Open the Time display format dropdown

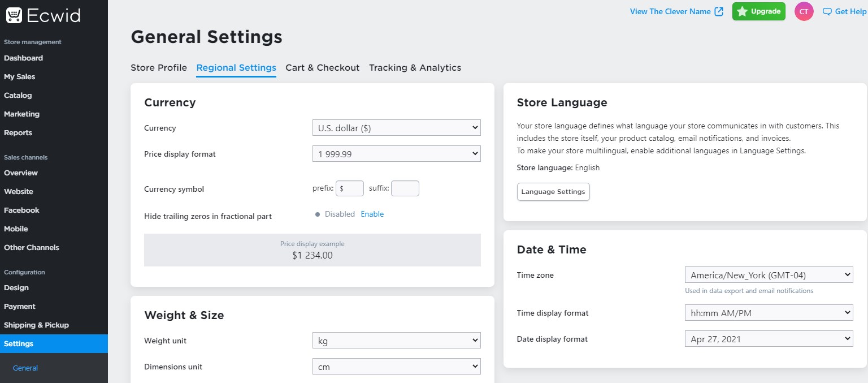pyautogui.click(x=769, y=312)
